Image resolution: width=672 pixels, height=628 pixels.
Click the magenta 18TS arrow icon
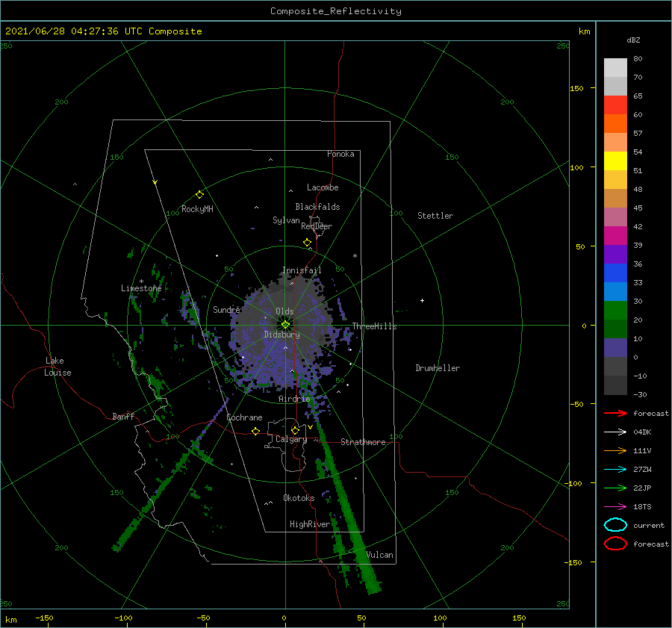[x=615, y=507]
